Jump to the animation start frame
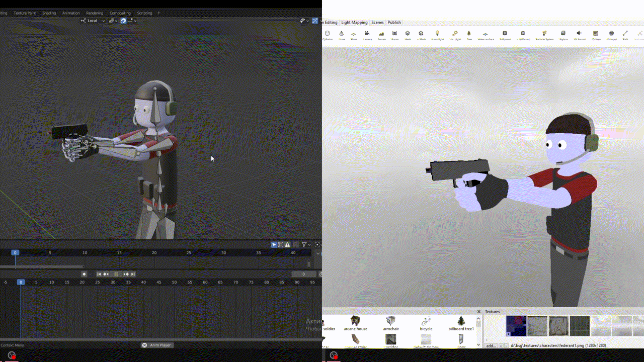644x362 pixels. click(99, 274)
